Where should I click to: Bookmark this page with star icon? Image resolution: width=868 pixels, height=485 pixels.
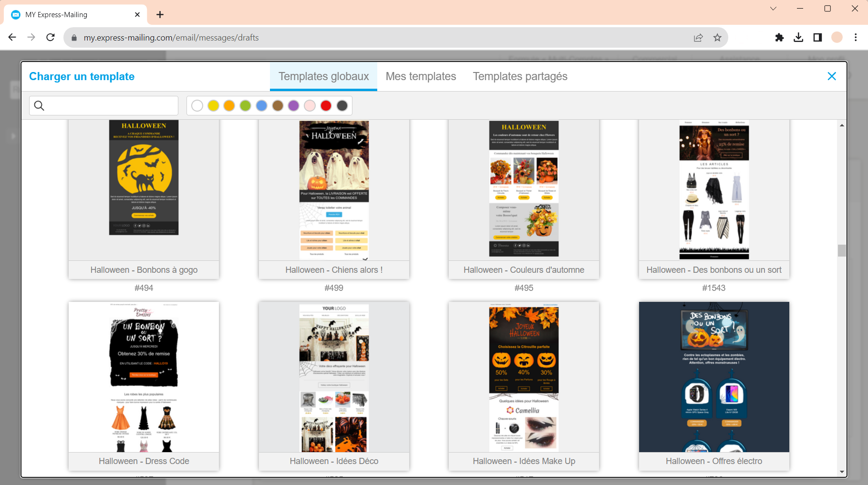point(717,38)
